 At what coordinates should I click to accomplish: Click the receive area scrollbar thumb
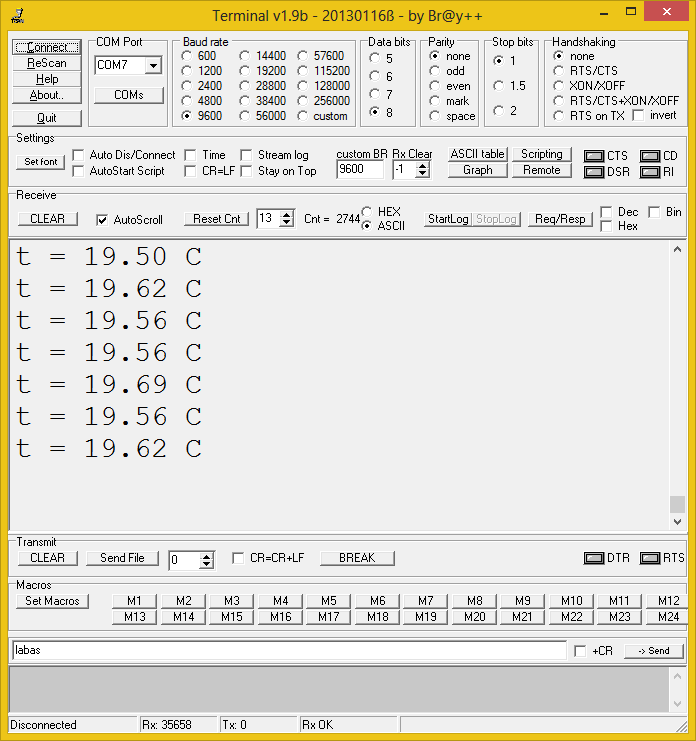click(678, 504)
